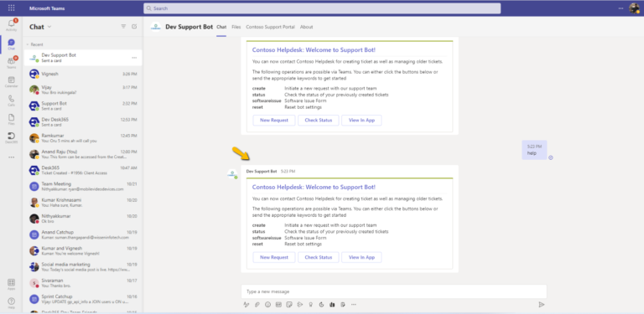Screen dimensions: 644x314
Task: Open the Desk365 app in sidebar
Action: (x=11, y=137)
